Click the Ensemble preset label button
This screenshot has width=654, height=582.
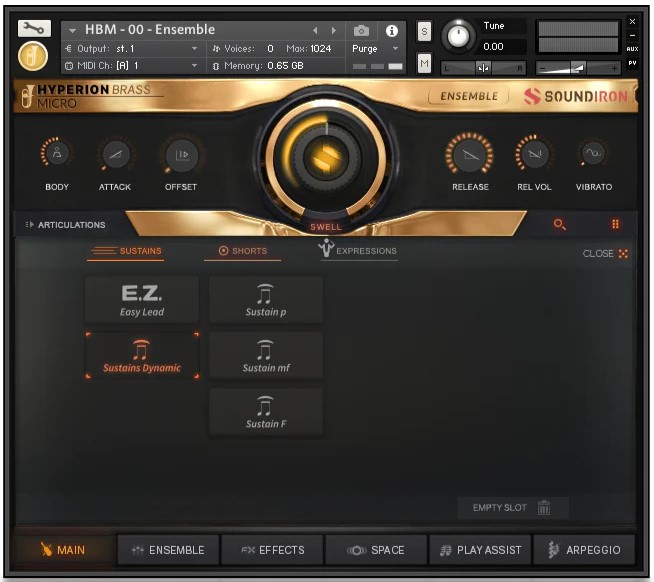(469, 96)
